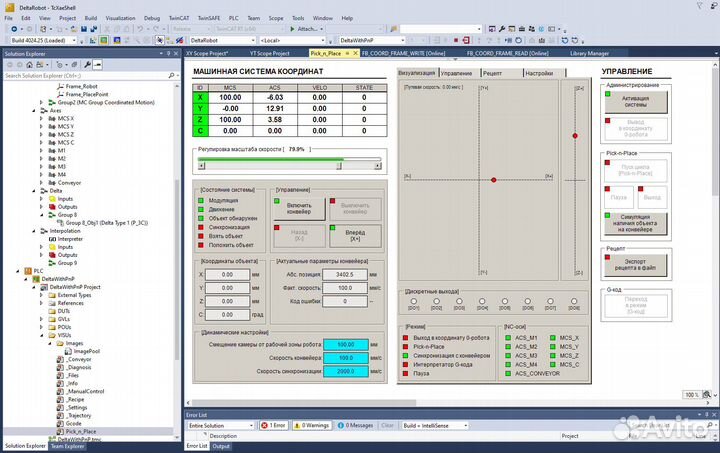Click the zoom magnifier icon at bottom right
This screenshot has width=720, height=453.
(705, 395)
